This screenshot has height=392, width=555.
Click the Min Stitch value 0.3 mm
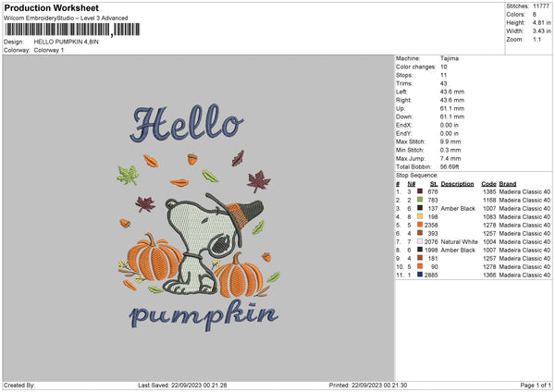pyautogui.click(x=450, y=150)
